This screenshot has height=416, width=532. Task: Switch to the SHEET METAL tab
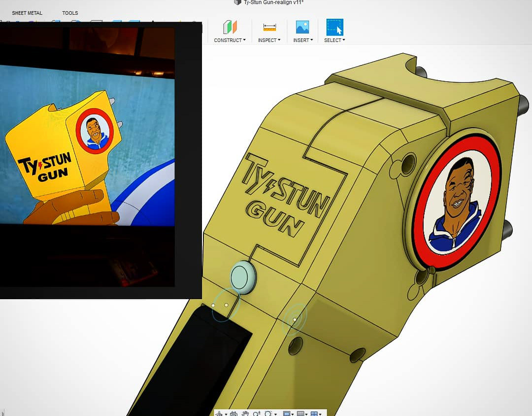tap(27, 13)
